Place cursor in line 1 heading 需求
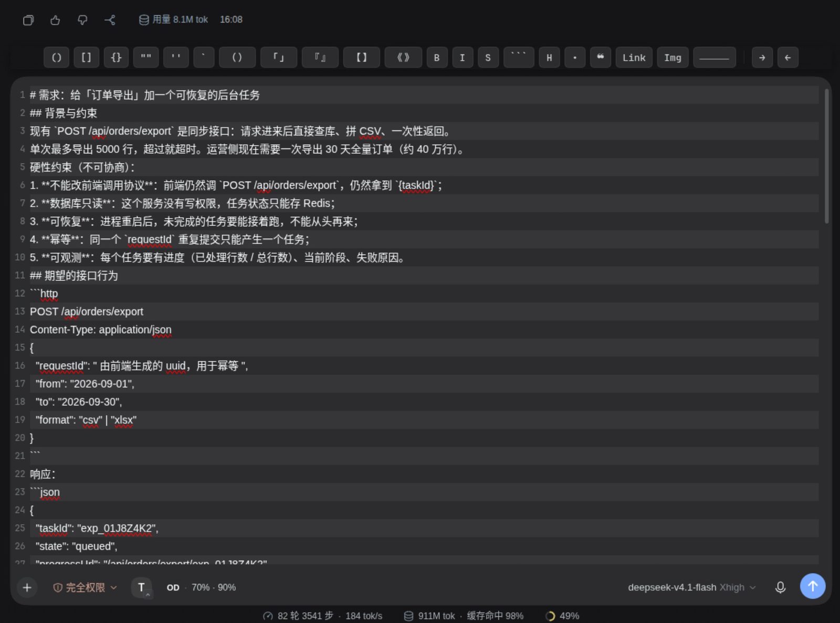The image size is (840, 623). point(145,95)
